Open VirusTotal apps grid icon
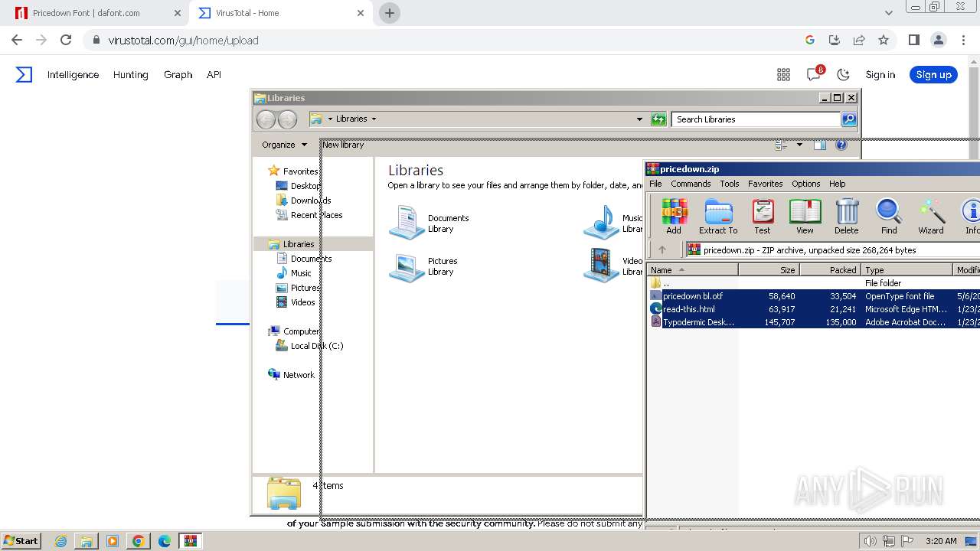980x551 pixels. coord(783,74)
